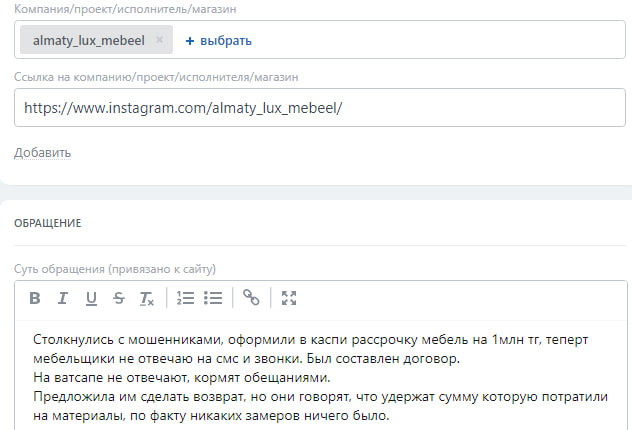Click the remove formatting icon
The width and height of the screenshot is (632, 430).
tap(147, 298)
